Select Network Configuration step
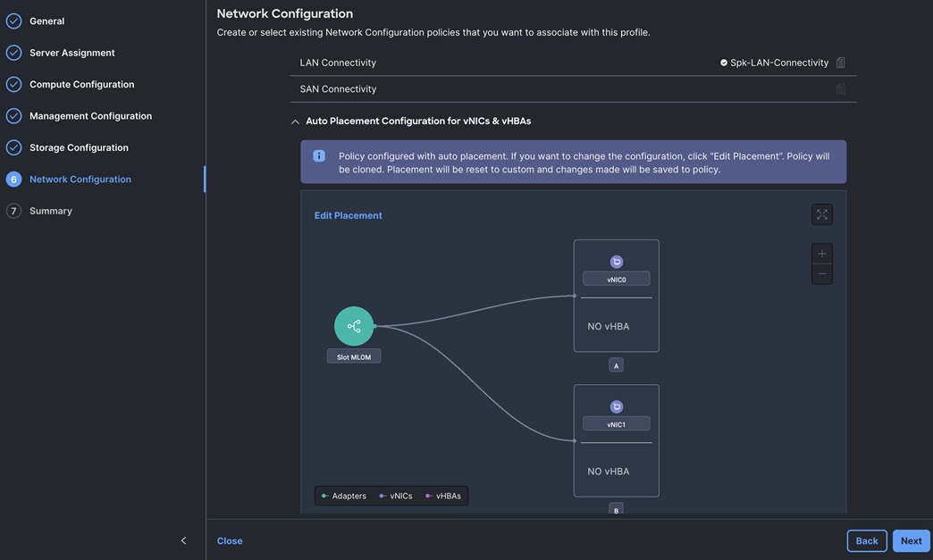The width and height of the screenshot is (933, 560). click(x=80, y=179)
